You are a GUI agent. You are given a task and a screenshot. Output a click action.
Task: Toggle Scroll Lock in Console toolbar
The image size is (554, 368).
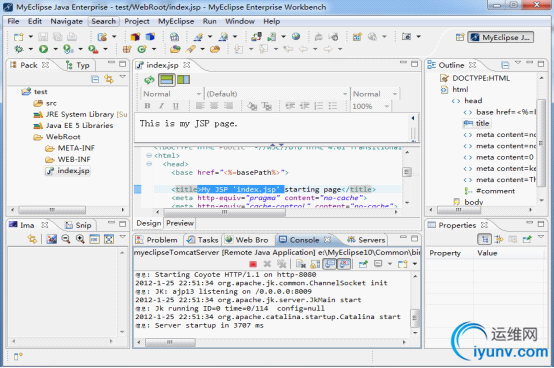[315, 264]
